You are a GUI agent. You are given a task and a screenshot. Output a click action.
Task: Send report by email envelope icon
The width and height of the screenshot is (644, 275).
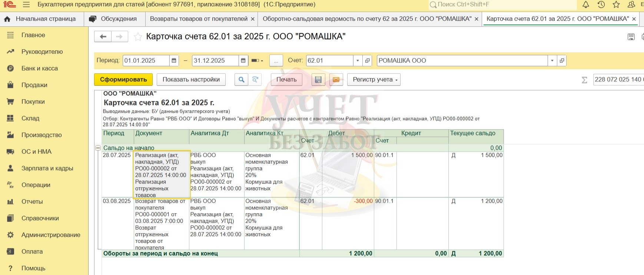click(x=336, y=80)
